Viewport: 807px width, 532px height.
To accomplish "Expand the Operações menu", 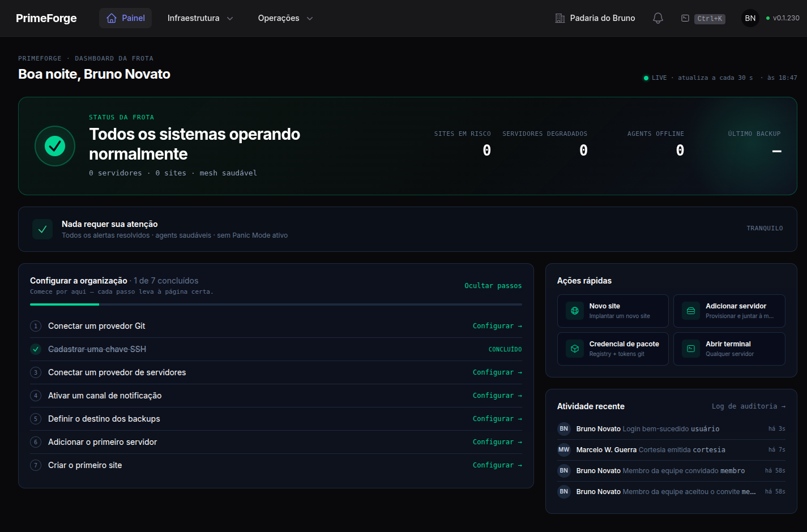I will click(x=285, y=18).
